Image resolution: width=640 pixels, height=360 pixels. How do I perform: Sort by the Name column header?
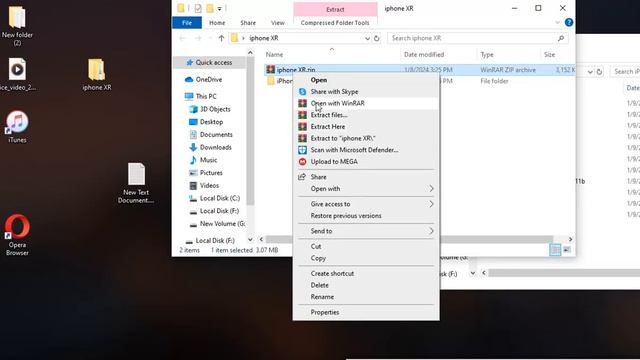(x=274, y=54)
